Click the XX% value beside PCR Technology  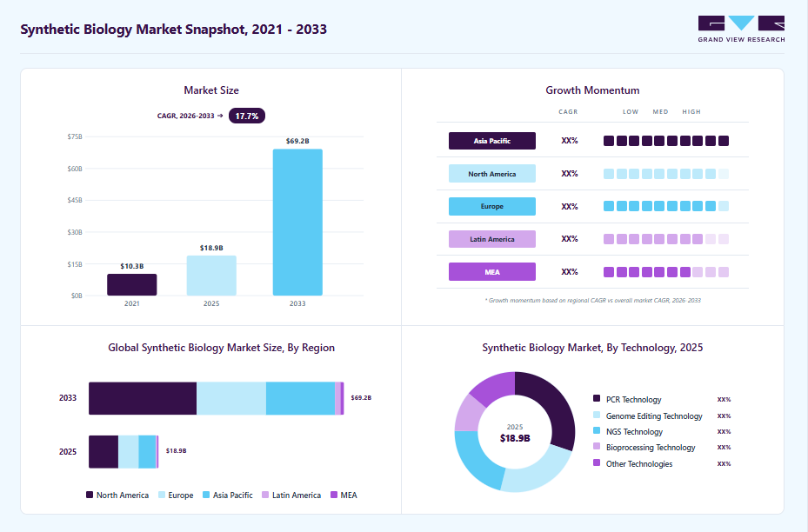coord(724,400)
